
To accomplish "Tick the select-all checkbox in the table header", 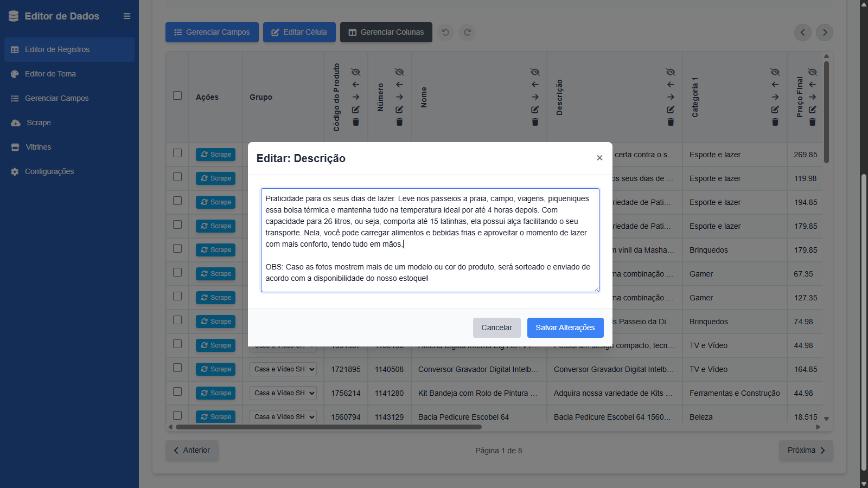I will pyautogui.click(x=177, y=95).
